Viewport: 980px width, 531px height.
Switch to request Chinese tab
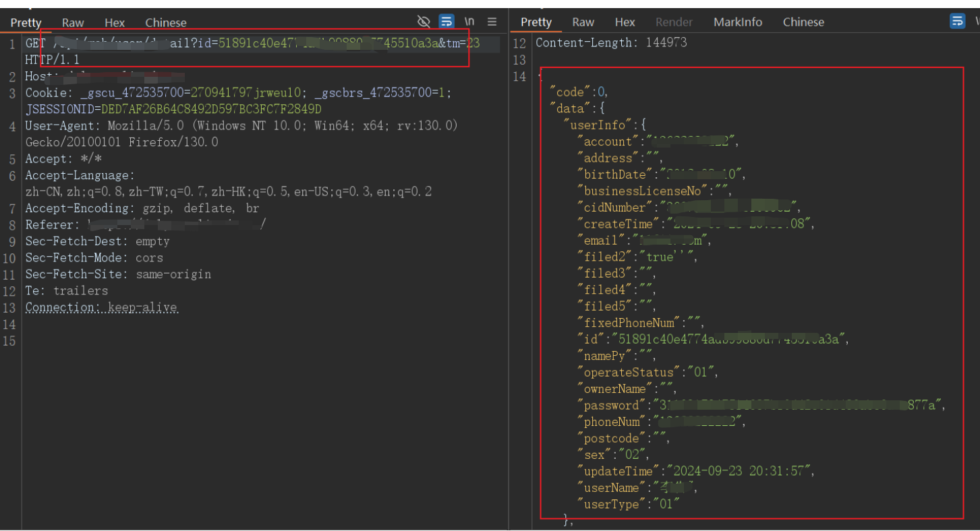(166, 22)
